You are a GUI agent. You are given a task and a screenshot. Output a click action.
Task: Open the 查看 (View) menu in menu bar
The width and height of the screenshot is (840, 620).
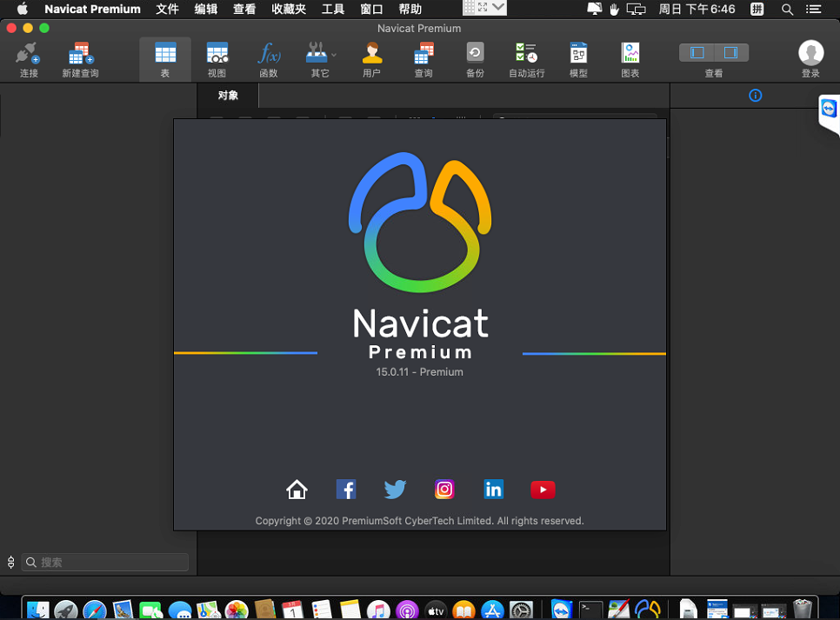(x=244, y=9)
